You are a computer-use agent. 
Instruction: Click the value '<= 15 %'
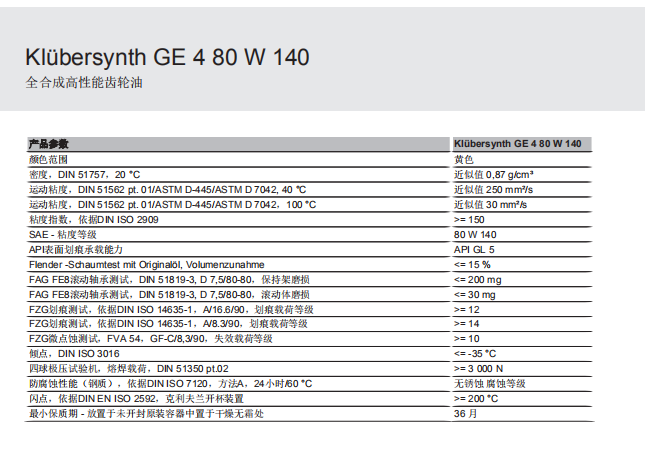pyautogui.click(x=472, y=265)
